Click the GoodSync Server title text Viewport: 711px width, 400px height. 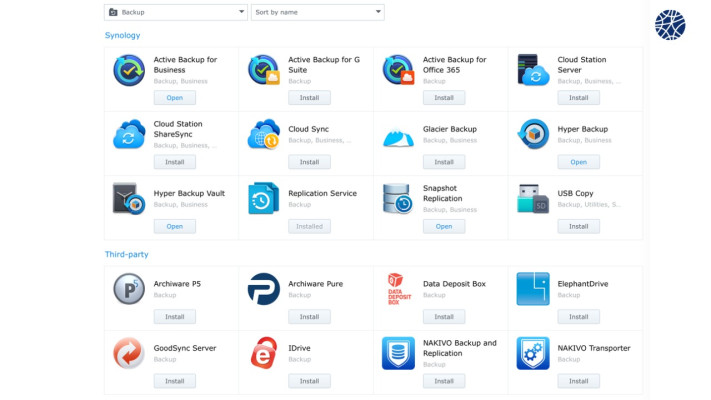[185, 348]
